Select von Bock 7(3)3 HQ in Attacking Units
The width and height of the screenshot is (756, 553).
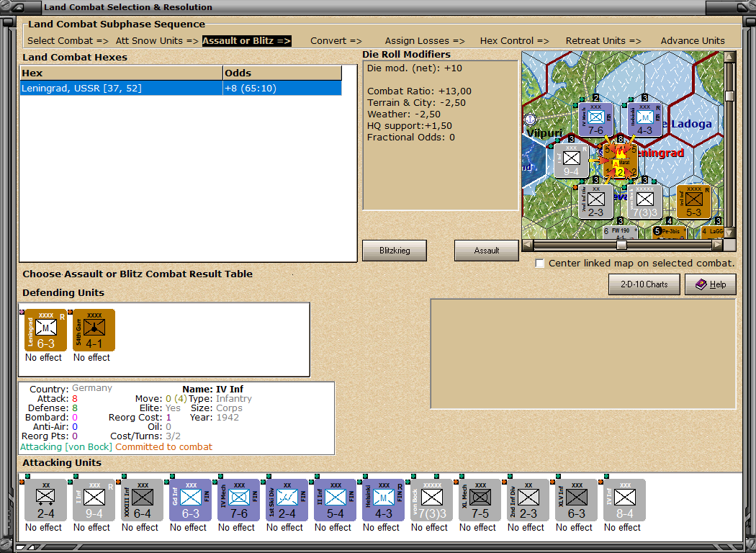pos(431,500)
